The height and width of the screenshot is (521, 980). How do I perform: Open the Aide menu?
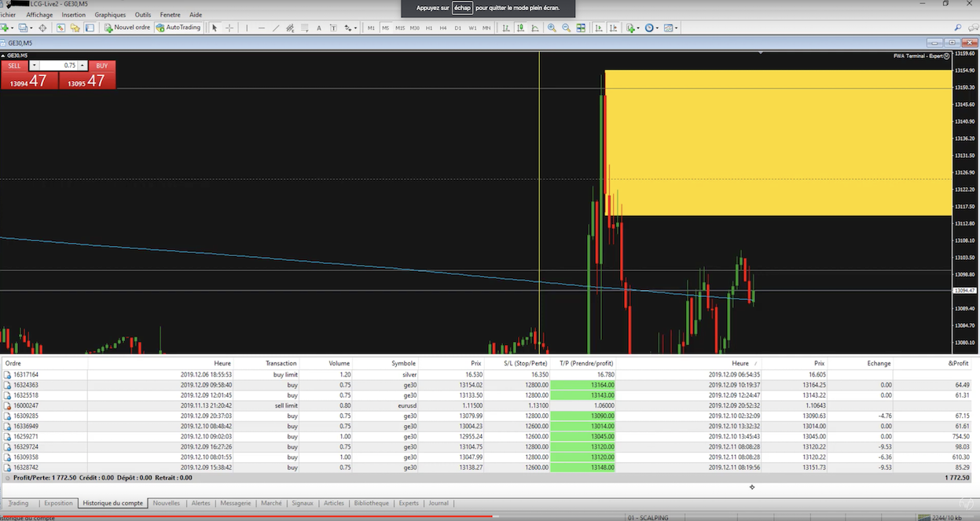click(x=196, y=15)
